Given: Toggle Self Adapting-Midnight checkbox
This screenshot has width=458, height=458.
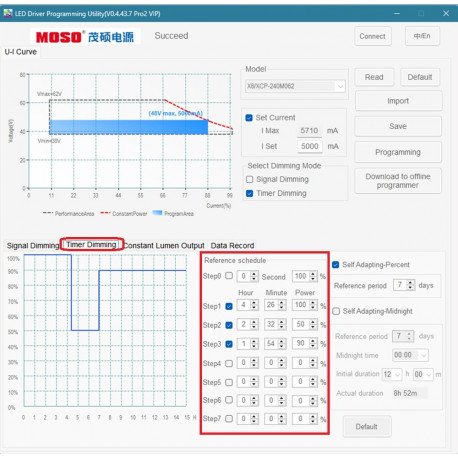Looking at the screenshot, I should point(336,311).
